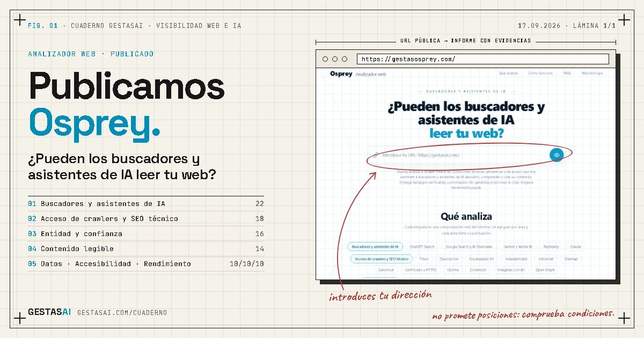Select the 'Buscadores y asistentes de IA' tag
The image size is (644, 338).
tap(375, 247)
